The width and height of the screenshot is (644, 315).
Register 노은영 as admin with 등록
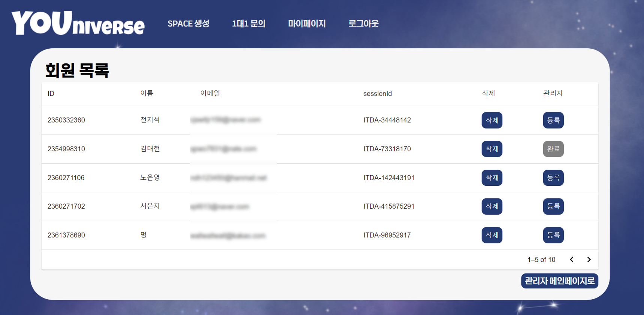(553, 178)
